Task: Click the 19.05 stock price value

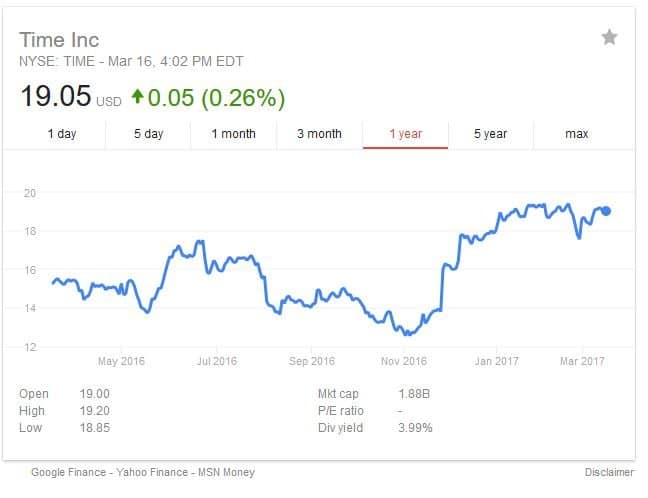Action: click(x=55, y=96)
